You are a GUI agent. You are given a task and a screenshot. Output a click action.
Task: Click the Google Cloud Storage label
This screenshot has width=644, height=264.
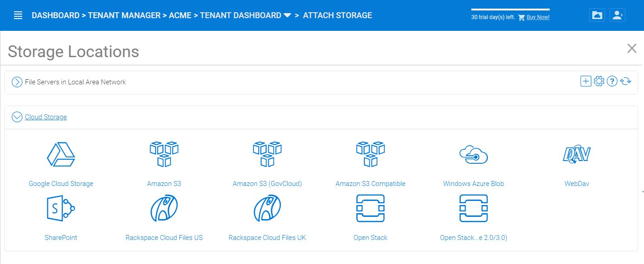point(61,184)
